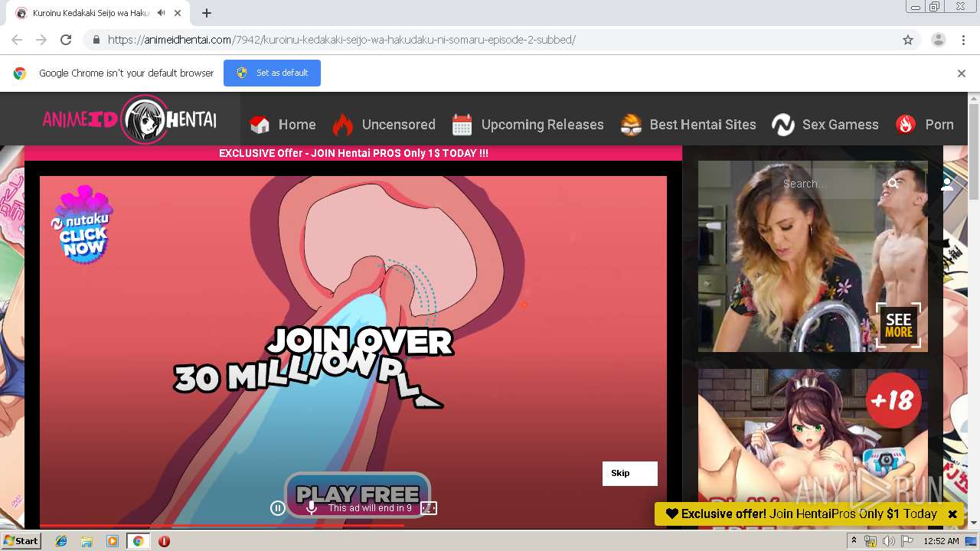Launch Internet Explorer from the taskbar
The image size is (980, 551).
point(61,541)
